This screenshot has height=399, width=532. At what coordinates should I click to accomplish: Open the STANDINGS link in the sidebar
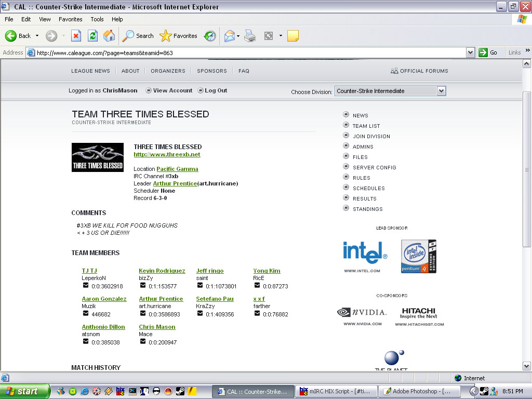pos(367,209)
